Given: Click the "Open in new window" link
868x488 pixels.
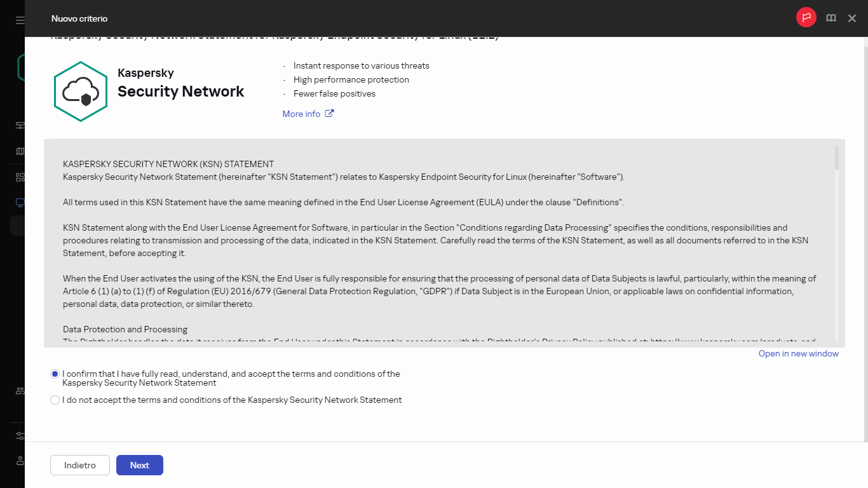Looking at the screenshot, I should pos(798,353).
